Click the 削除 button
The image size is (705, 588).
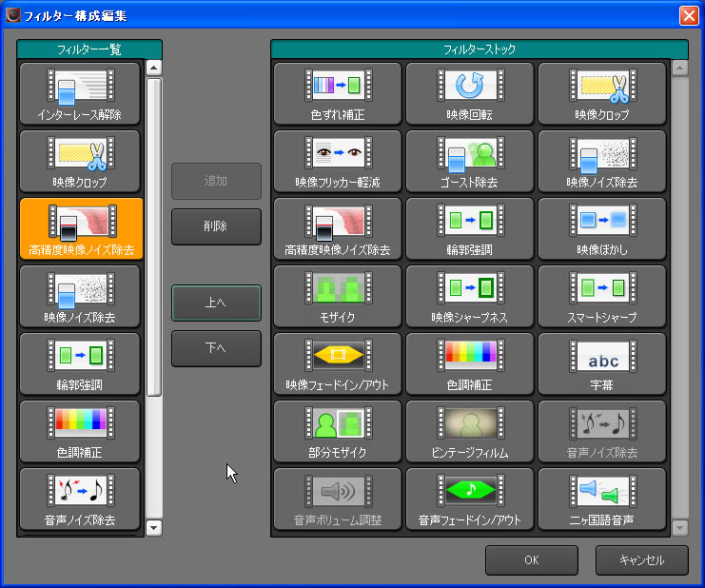coord(216,227)
